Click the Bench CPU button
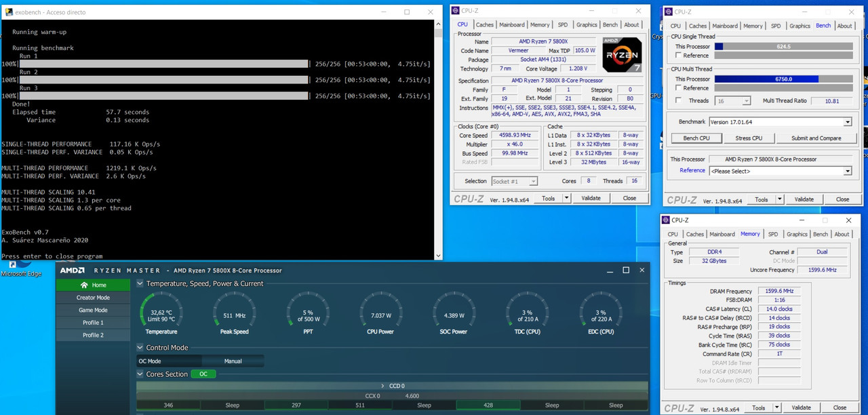The width and height of the screenshot is (868, 415). tap(696, 138)
